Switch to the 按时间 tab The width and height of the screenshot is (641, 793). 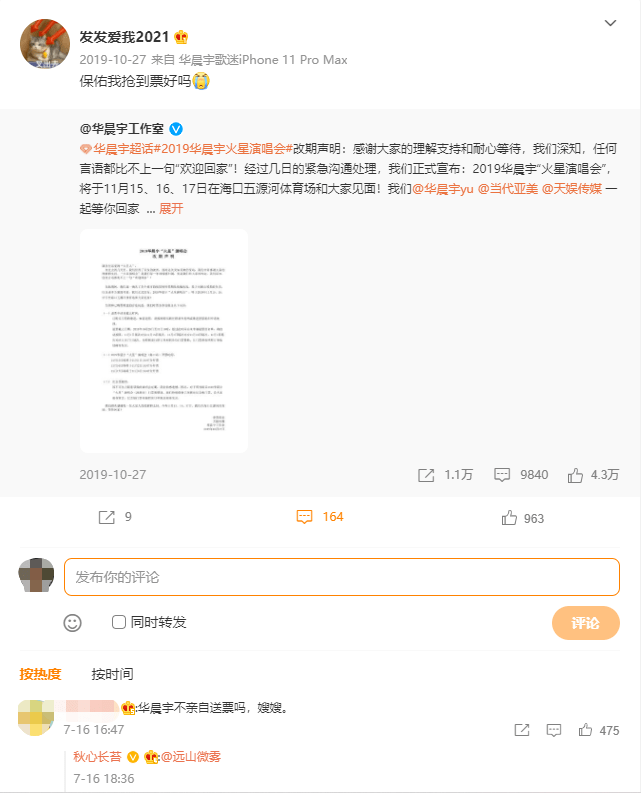(x=112, y=674)
